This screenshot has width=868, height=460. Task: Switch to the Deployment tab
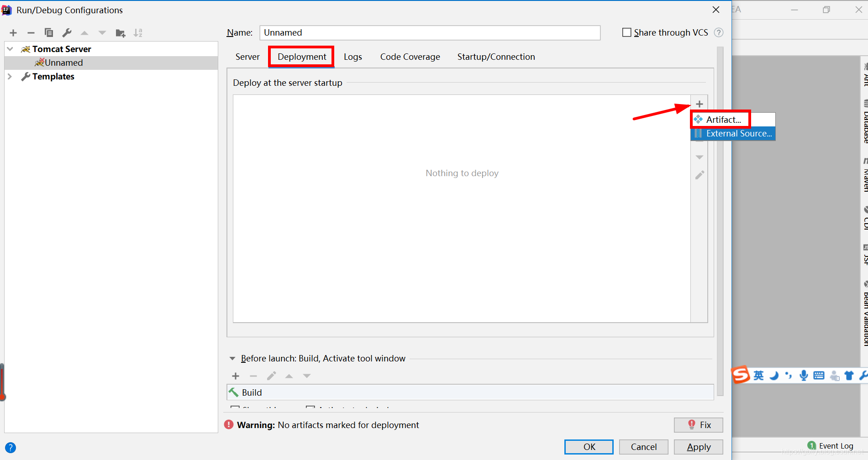point(302,57)
